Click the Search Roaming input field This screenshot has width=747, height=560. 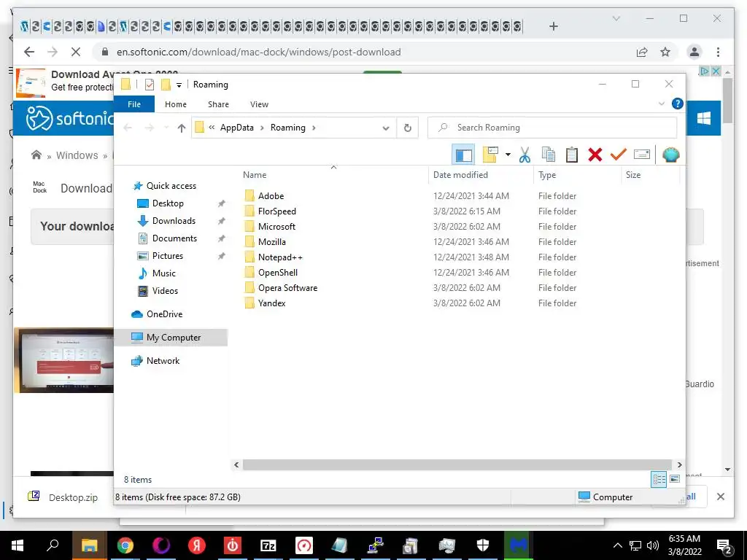tap(552, 128)
